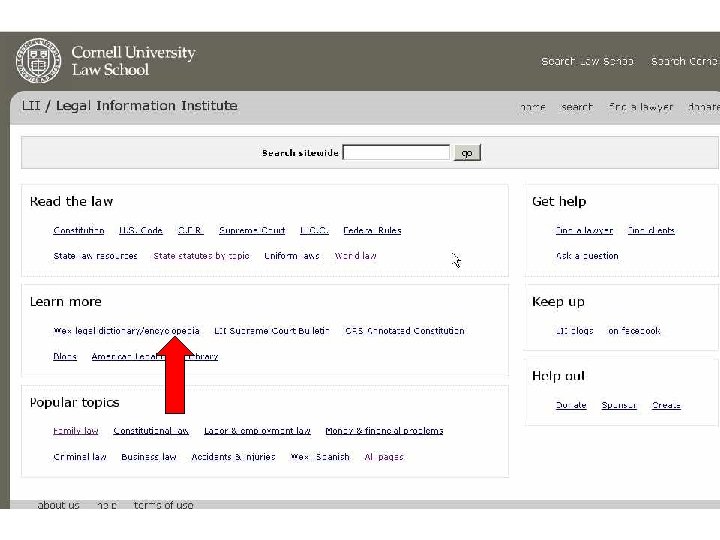Open Accidents & injuries topic
This screenshot has width=720, height=540.
click(233, 457)
